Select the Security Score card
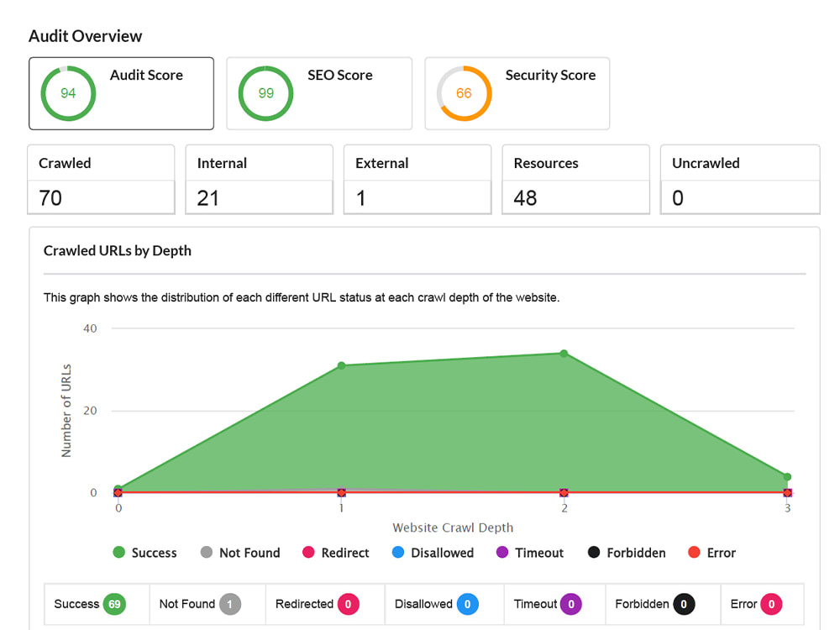This screenshot has width=840, height=630. pyautogui.click(x=517, y=93)
